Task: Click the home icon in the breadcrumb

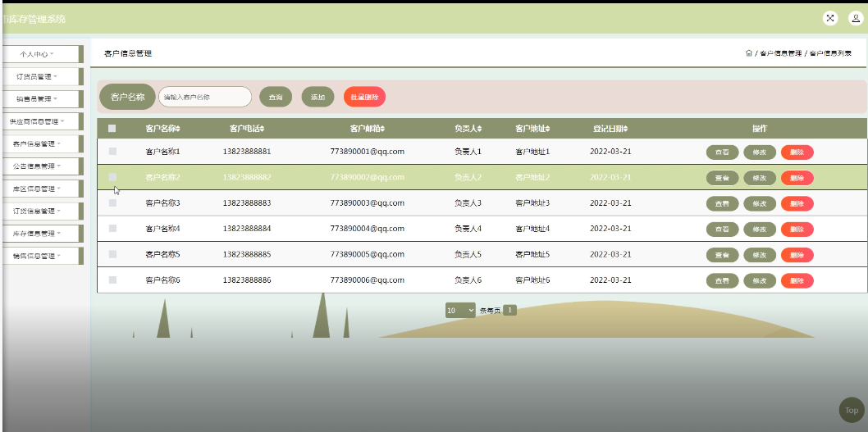Action: click(748, 53)
